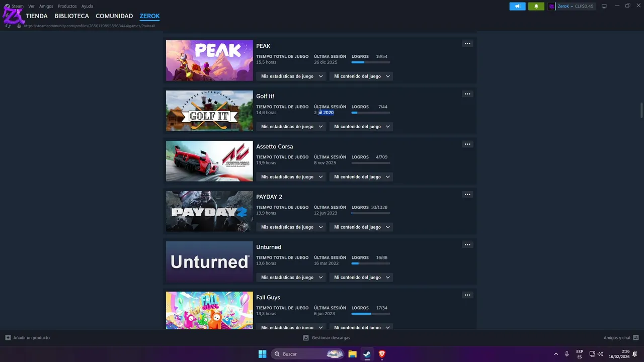Open options menu for Fall Guys
644x362 pixels.
click(467, 295)
